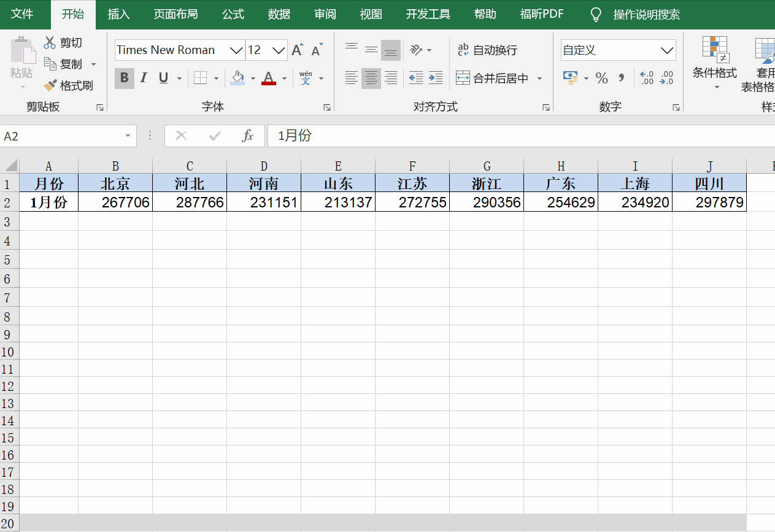Open the font size 12 dropdown

pyautogui.click(x=279, y=50)
